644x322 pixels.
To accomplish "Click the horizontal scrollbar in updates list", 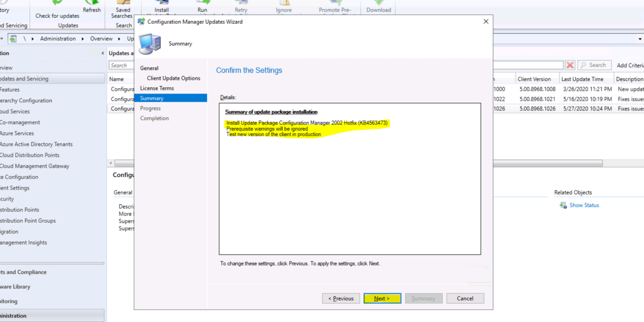I will (x=547, y=164).
